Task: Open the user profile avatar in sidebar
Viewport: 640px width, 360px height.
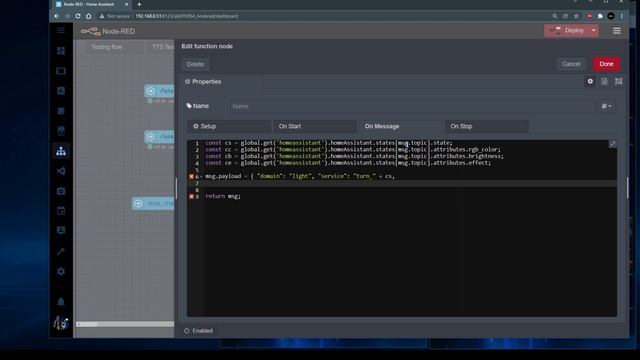Action: click(61, 323)
